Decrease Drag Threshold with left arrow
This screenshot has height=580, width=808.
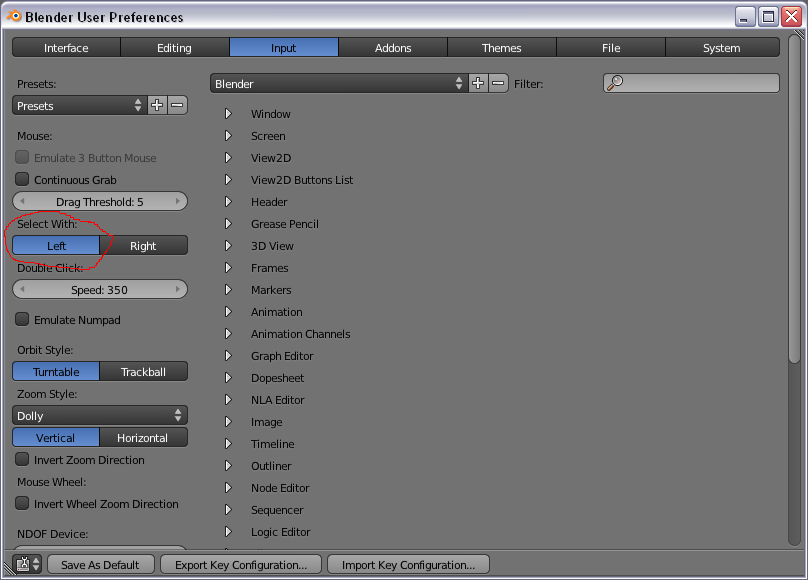22,201
